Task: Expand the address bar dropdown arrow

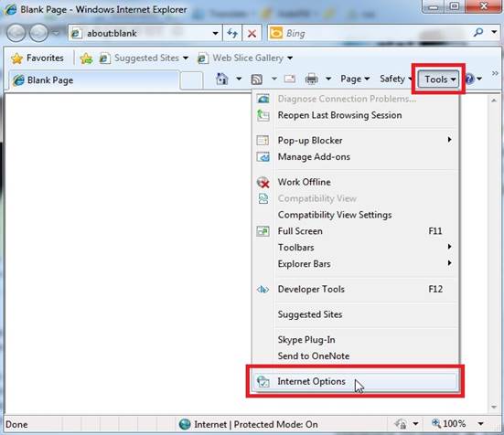Action: pos(215,33)
